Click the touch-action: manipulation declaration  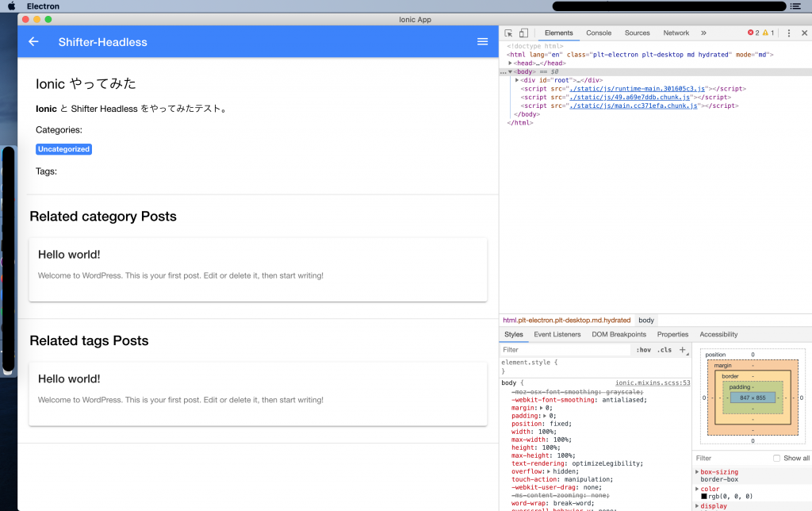562,480
